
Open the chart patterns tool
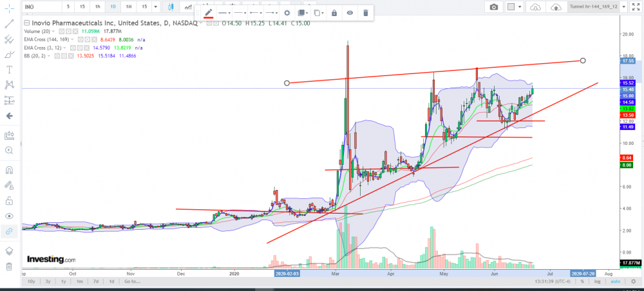[8, 84]
